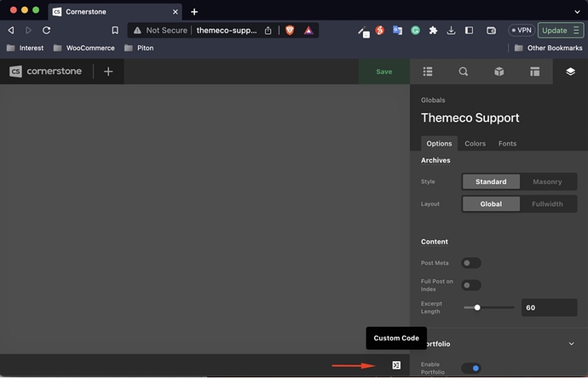The height and width of the screenshot is (378, 588).
Task: Select Standard archive style
Action: [491, 181]
